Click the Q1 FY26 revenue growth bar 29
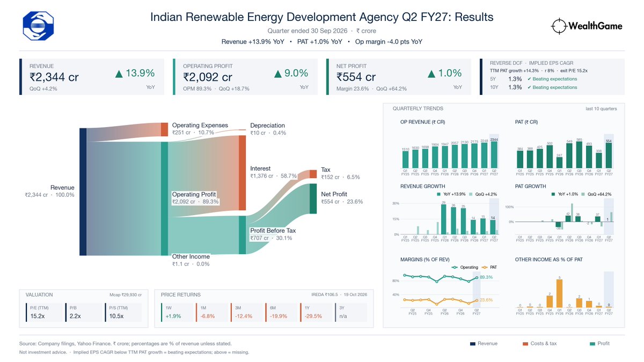The width and height of the screenshot is (644, 362). (444, 220)
